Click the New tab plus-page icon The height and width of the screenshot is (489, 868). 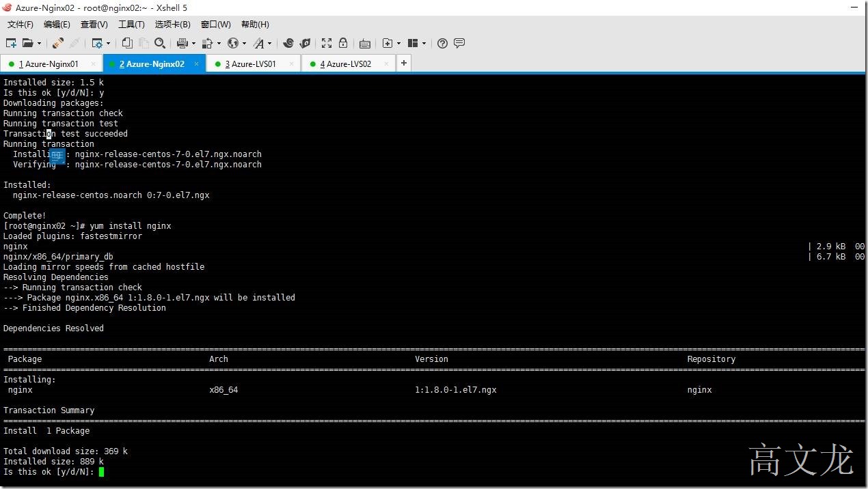tap(387, 43)
